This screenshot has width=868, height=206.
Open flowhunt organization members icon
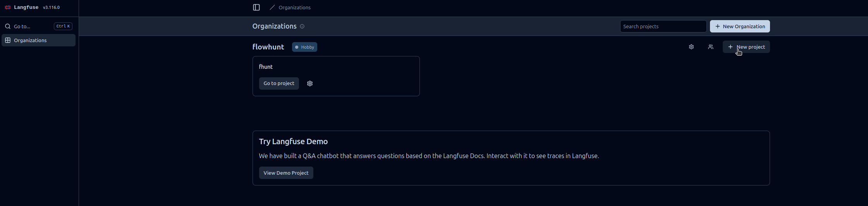click(711, 47)
